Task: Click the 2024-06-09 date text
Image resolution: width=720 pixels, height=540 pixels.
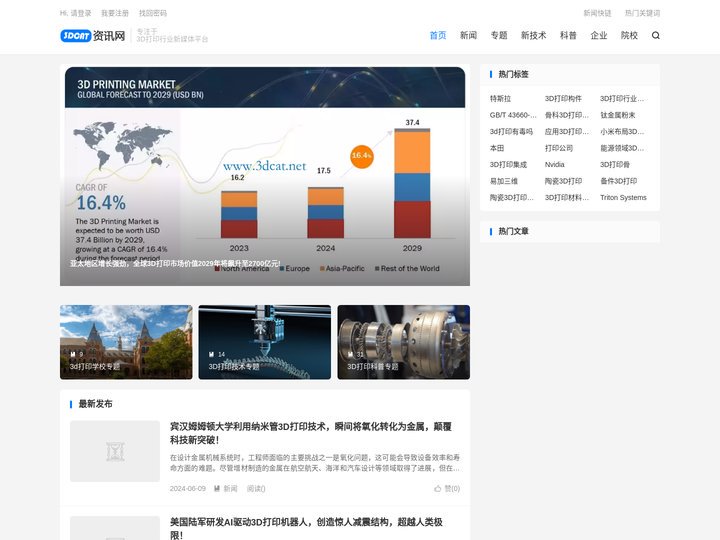Action: (188, 489)
